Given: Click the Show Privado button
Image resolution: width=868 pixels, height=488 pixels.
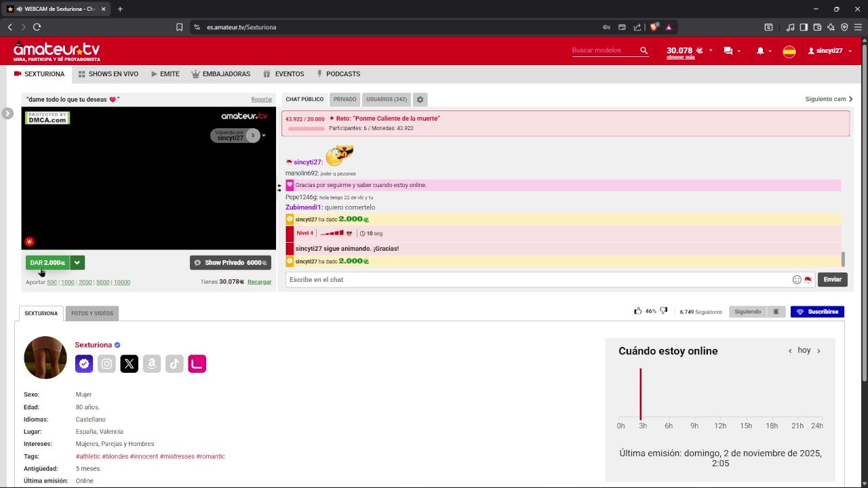Looking at the screenshot, I should (x=230, y=262).
